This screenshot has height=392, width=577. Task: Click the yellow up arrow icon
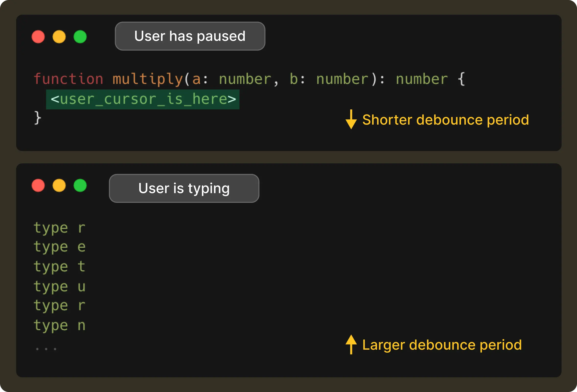pyautogui.click(x=351, y=344)
